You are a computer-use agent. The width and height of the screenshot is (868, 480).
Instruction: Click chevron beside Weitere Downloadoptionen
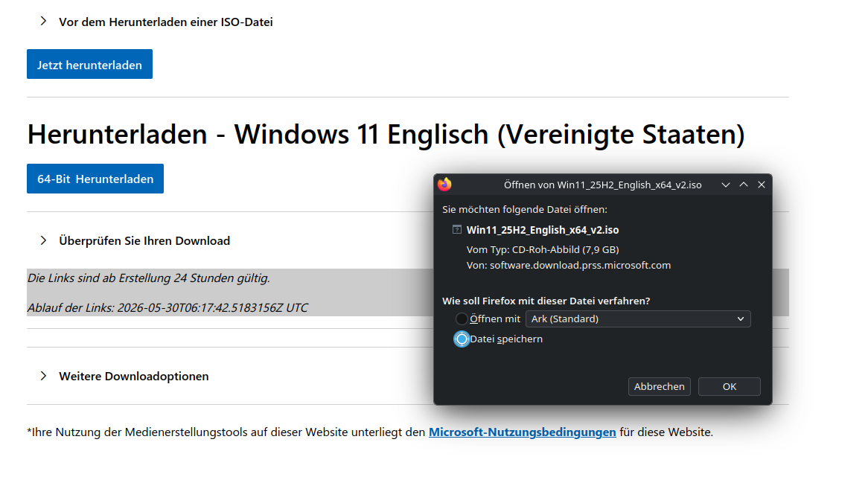(x=43, y=376)
